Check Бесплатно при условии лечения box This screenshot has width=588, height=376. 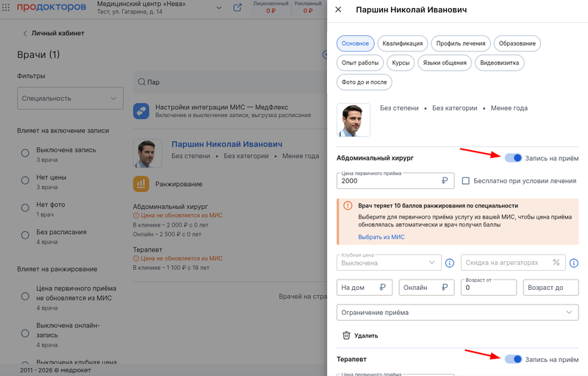click(466, 181)
